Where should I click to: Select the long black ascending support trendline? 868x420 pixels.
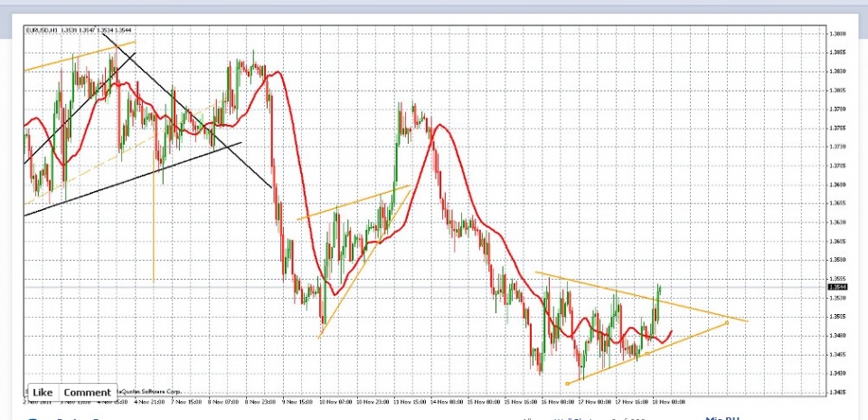(136, 177)
